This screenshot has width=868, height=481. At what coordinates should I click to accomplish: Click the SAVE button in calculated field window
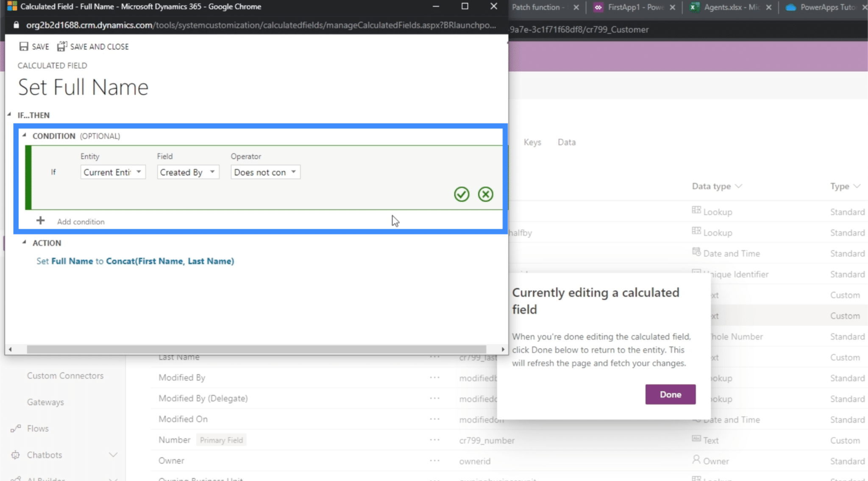point(34,47)
